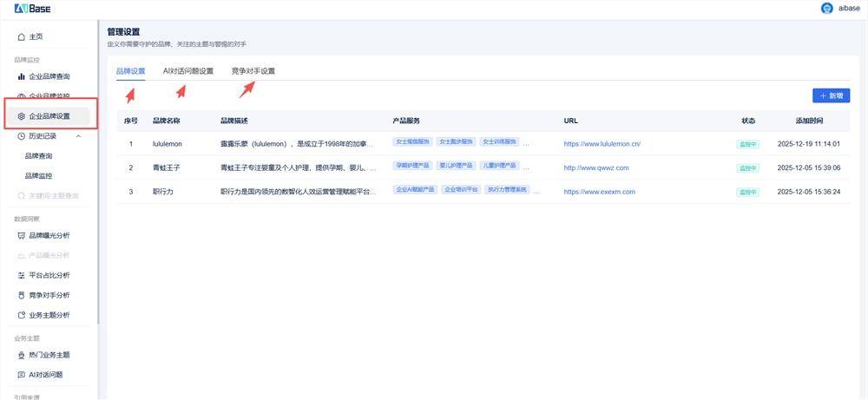Open 业务主题分析 in the sidebar
868x400 pixels.
click(43, 315)
